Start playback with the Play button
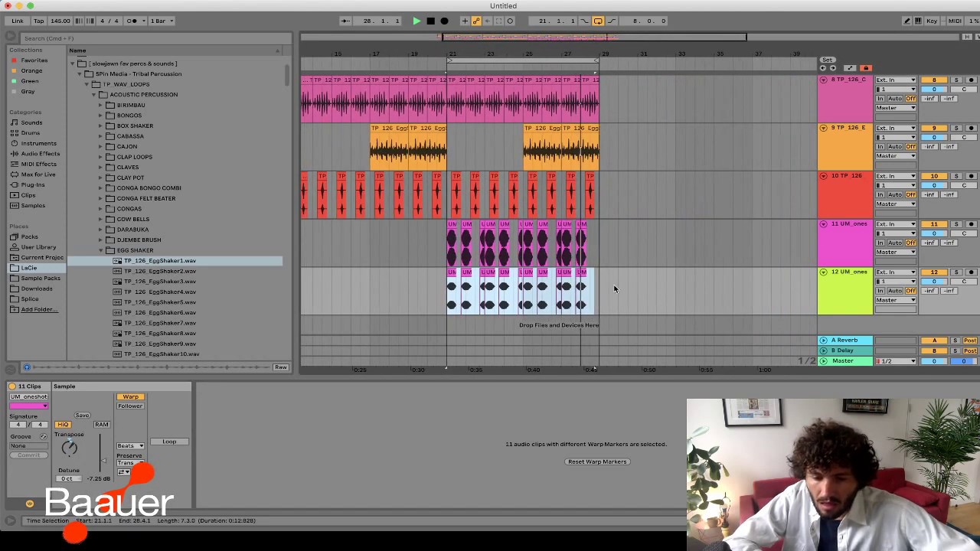Viewport: 980px width, 551px height. pyautogui.click(x=416, y=21)
